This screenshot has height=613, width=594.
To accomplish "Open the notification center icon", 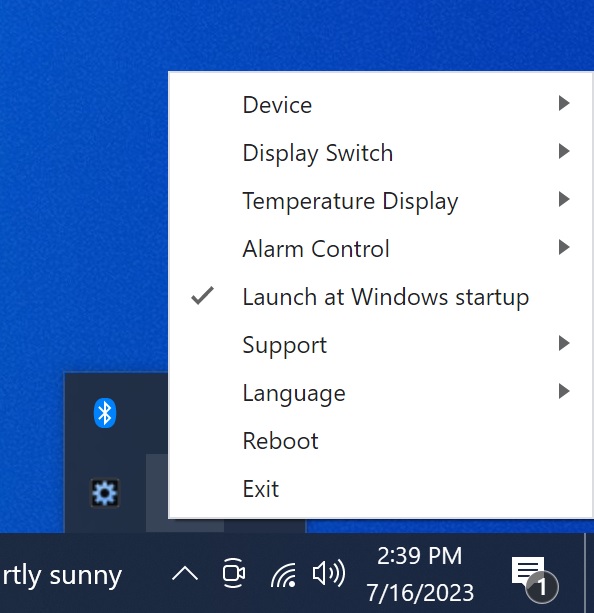I will point(534,579).
